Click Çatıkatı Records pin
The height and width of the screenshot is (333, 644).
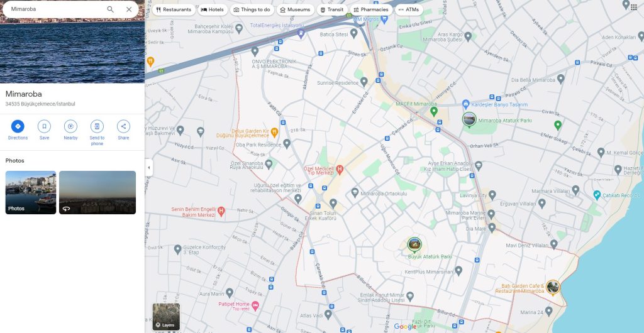(x=597, y=195)
